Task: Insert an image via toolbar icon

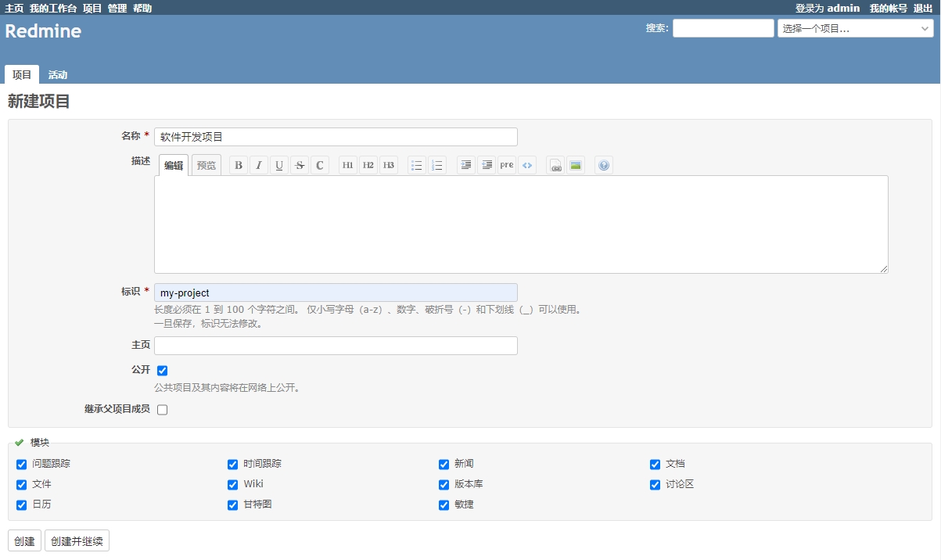Action: pyautogui.click(x=576, y=165)
